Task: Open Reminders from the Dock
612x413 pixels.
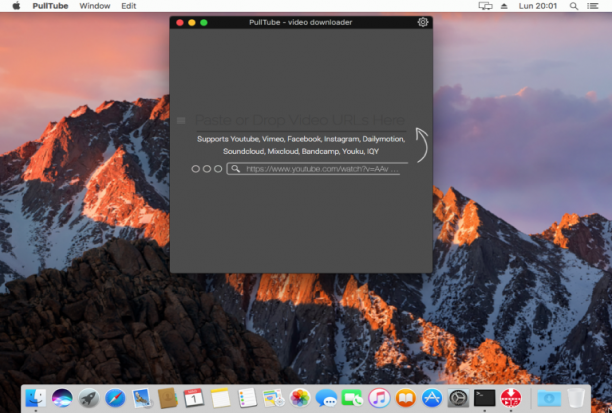Action: pyautogui.click(x=247, y=398)
